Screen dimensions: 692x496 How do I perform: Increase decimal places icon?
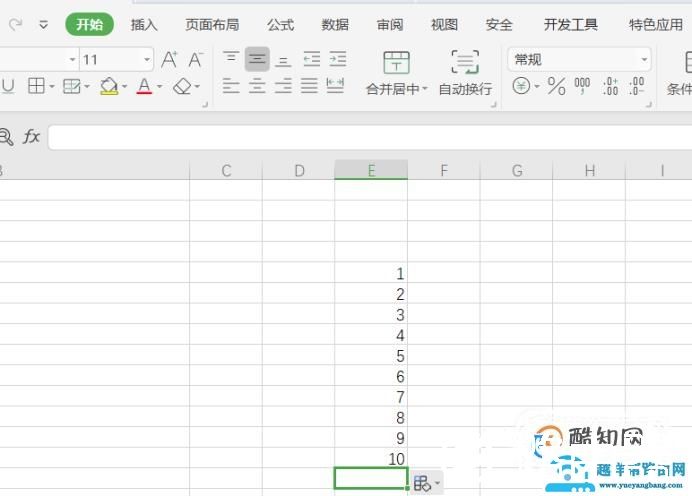[610, 86]
